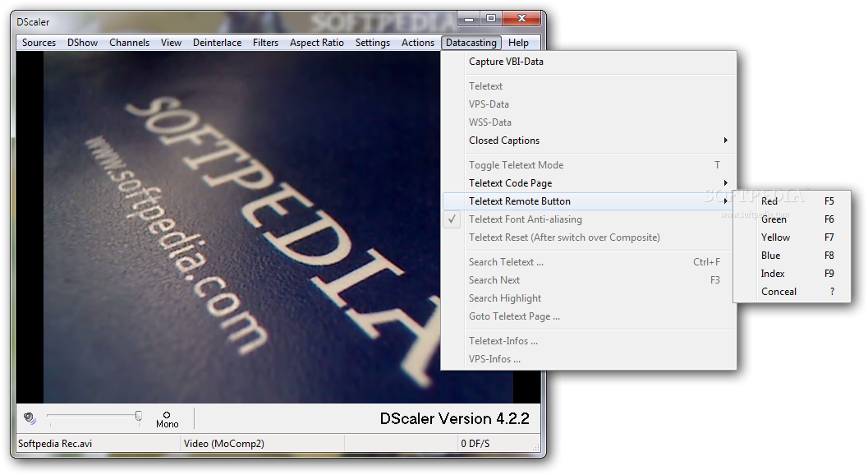Viewport: 868px width, 475px height.
Task: Open the Deinterlace menu
Action: tap(217, 43)
